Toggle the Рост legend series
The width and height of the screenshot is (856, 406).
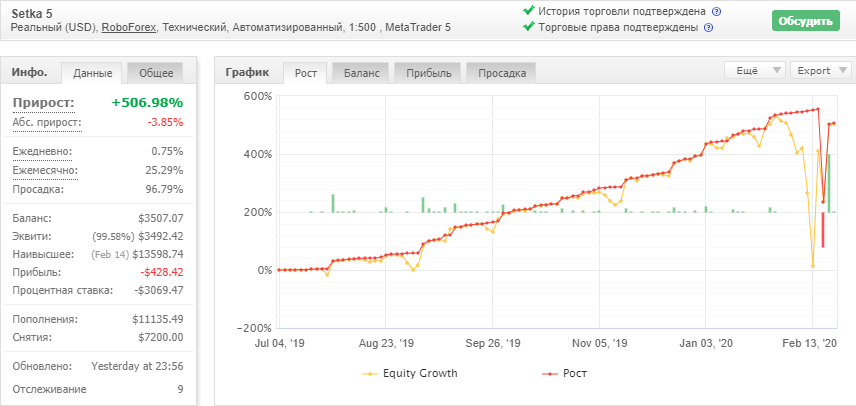[564, 374]
